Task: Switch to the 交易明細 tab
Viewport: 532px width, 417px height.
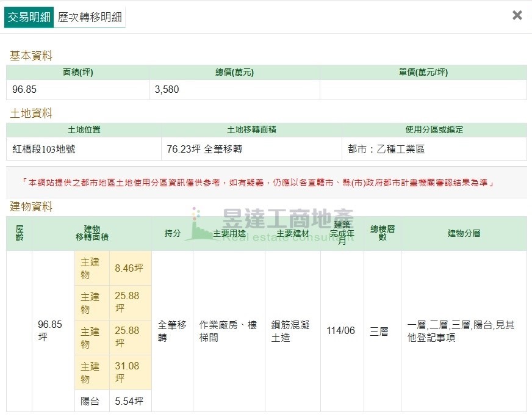Action: point(29,17)
